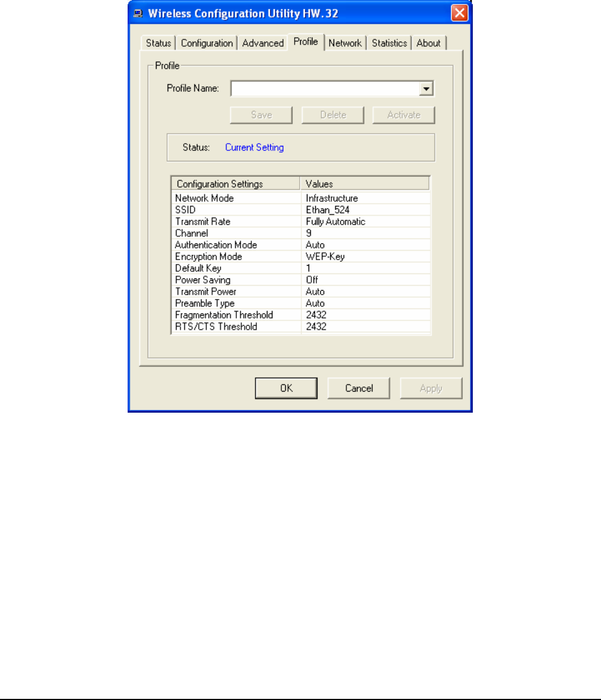Viewport: 601px width, 700px height.
Task: Expand the Profile Name dropdown arrow
Action: [x=426, y=89]
